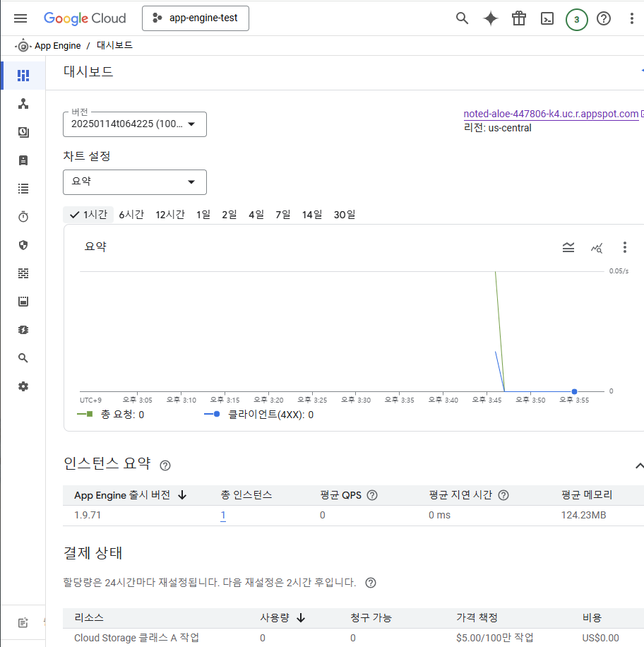This screenshot has height=647, width=644.
Task: Open notifications badge showing 3
Action: pyautogui.click(x=576, y=19)
